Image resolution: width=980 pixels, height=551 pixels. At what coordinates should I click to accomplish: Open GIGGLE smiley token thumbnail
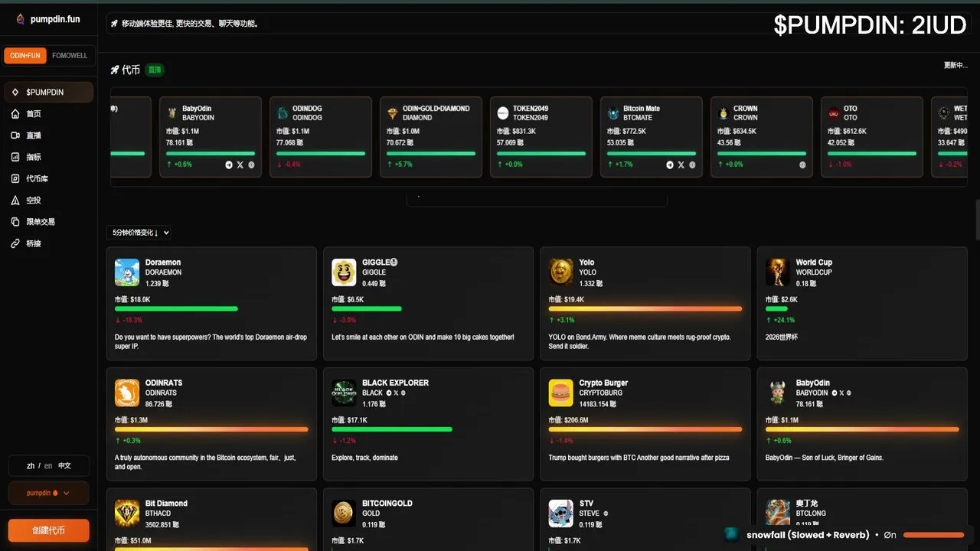[x=344, y=272]
